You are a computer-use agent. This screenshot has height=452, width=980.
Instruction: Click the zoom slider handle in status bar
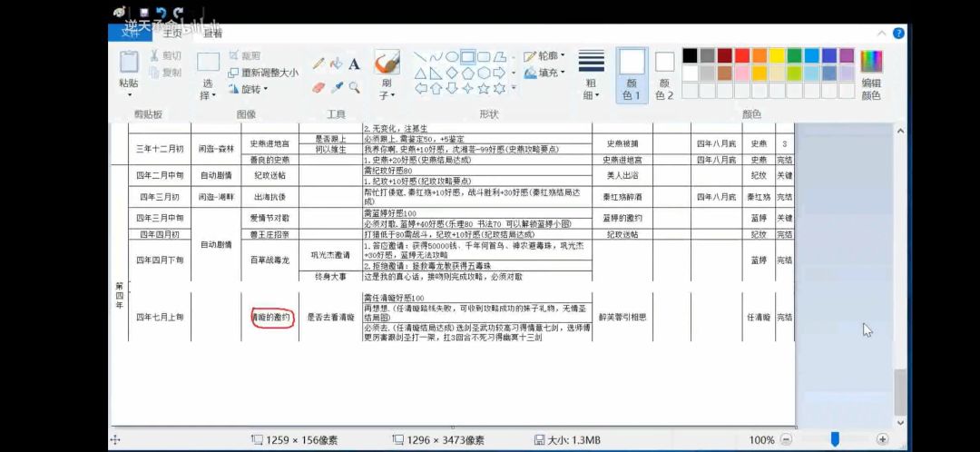pos(835,439)
